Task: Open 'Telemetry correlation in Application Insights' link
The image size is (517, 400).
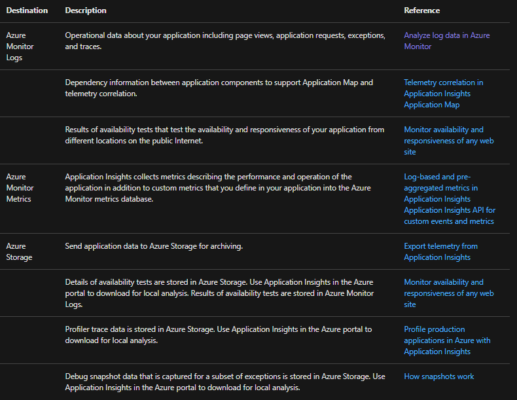Action: click(x=443, y=88)
